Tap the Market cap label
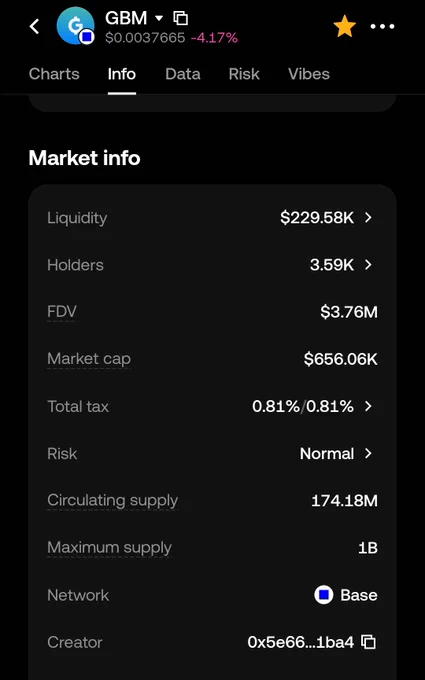Image resolution: width=425 pixels, height=680 pixels. click(89, 359)
